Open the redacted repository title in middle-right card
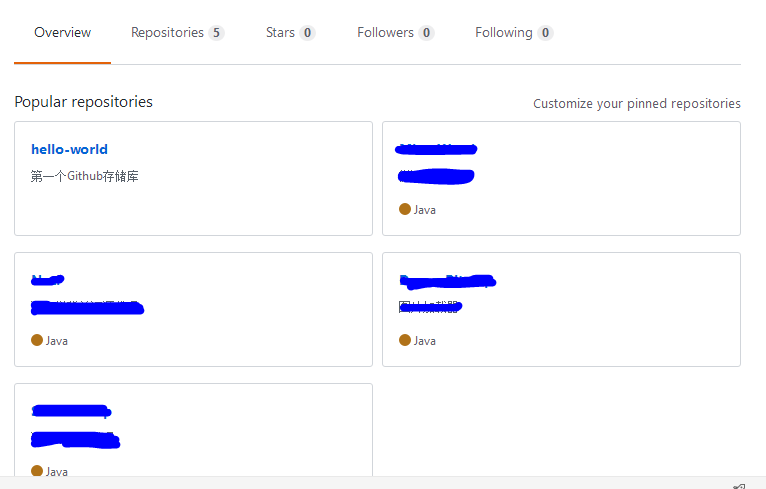 [x=447, y=280]
